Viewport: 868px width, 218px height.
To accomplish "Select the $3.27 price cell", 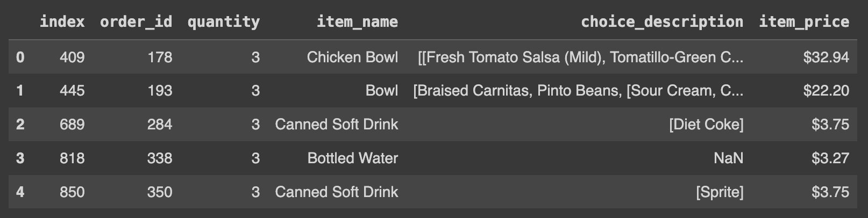I will (830, 158).
